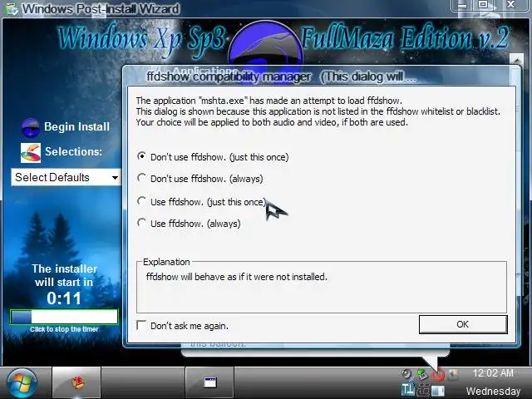Click the Post-Install Wizard title bar icon
Screen dimensions: 532x399
[x=12, y=9]
